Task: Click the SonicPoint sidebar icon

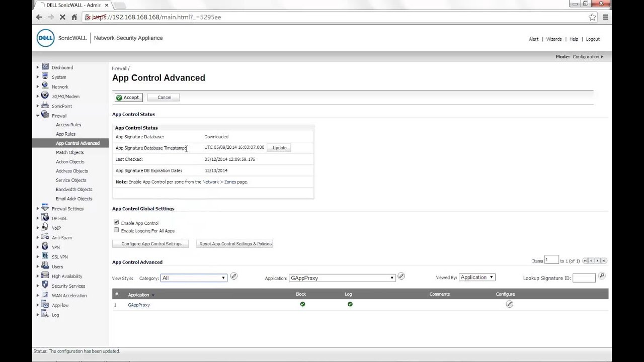Action: click(x=45, y=106)
